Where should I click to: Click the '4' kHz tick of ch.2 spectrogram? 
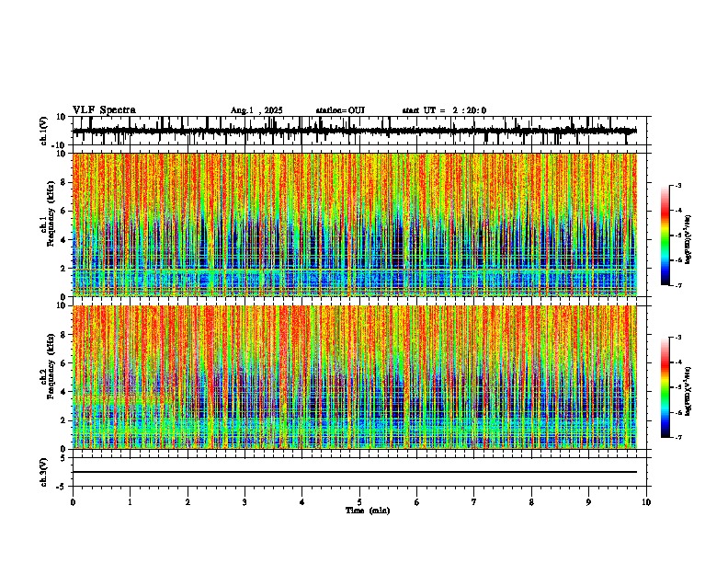(x=63, y=392)
